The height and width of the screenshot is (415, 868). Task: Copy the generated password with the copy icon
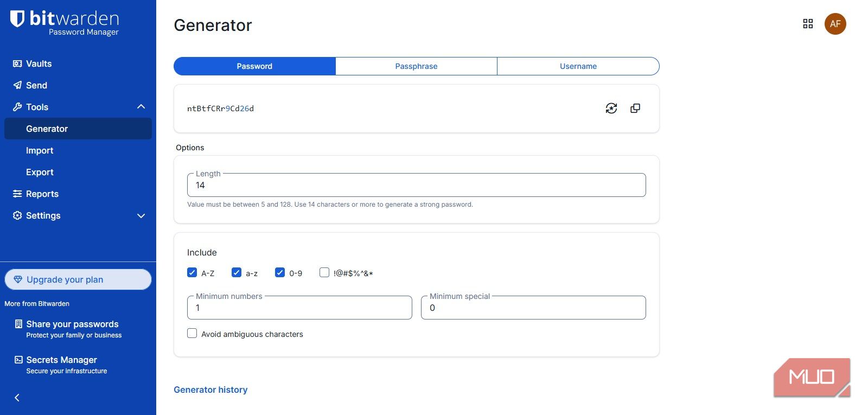pyautogui.click(x=635, y=108)
